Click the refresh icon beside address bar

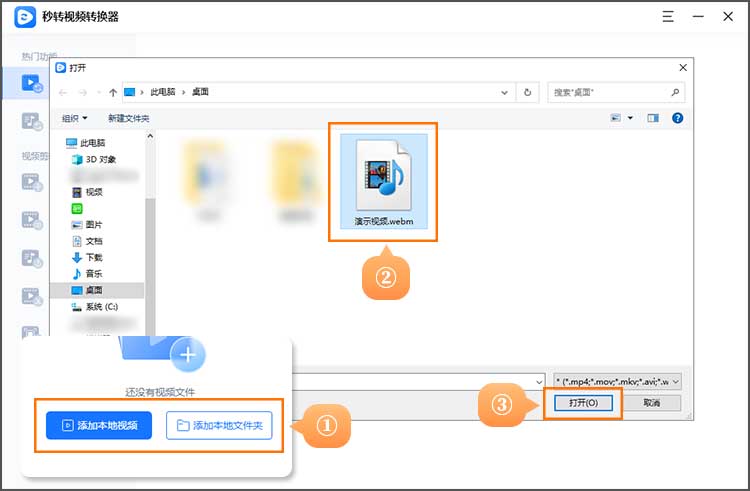tap(527, 92)
